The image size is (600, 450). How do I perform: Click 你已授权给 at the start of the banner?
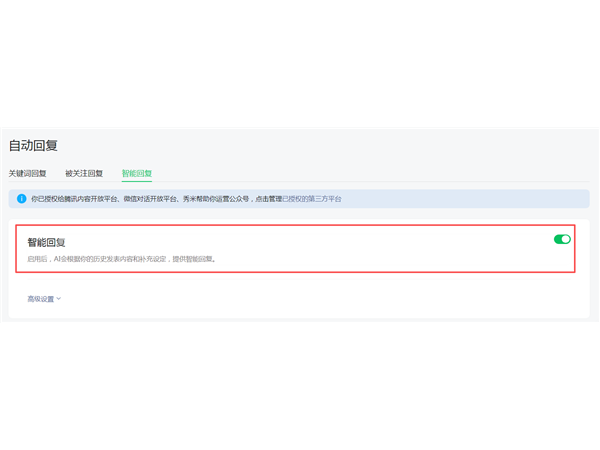tap(46, 199)
